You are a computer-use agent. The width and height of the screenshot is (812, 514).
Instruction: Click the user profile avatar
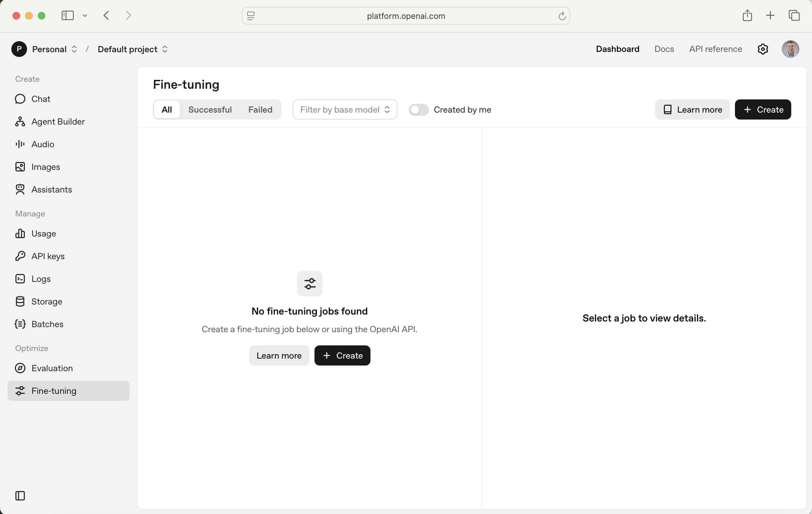pyautogui.click(x=790, y=49)
